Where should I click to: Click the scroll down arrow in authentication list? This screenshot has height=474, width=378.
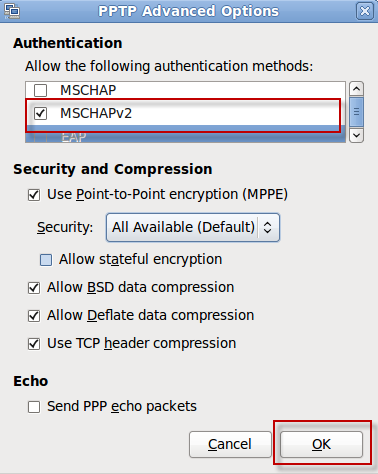pyautogui.click(x=356, y=135)
